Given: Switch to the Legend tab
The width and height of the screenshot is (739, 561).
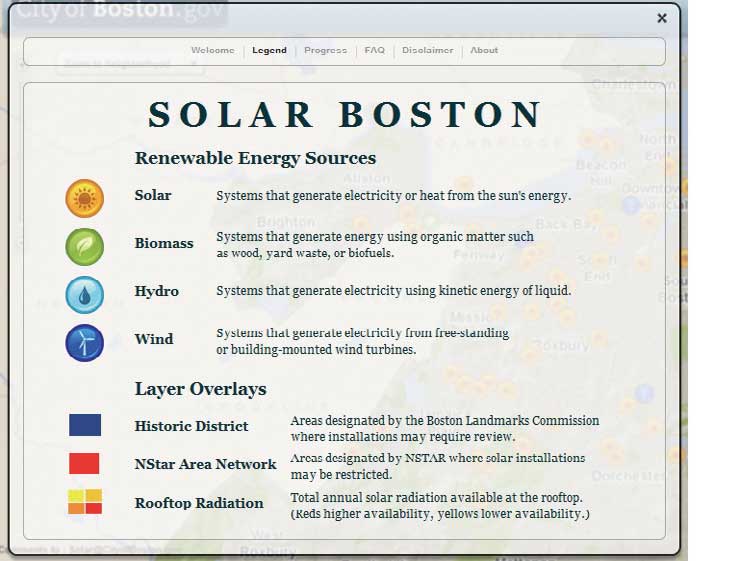Looking at the screenshot, I should (x=269, y=51).
